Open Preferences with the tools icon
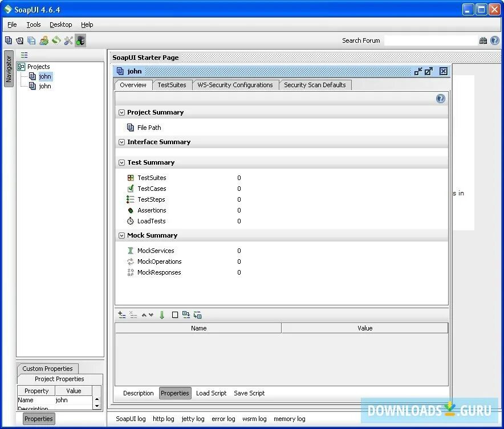This screenshot has width=504, height=429. (x=68, y=40)
